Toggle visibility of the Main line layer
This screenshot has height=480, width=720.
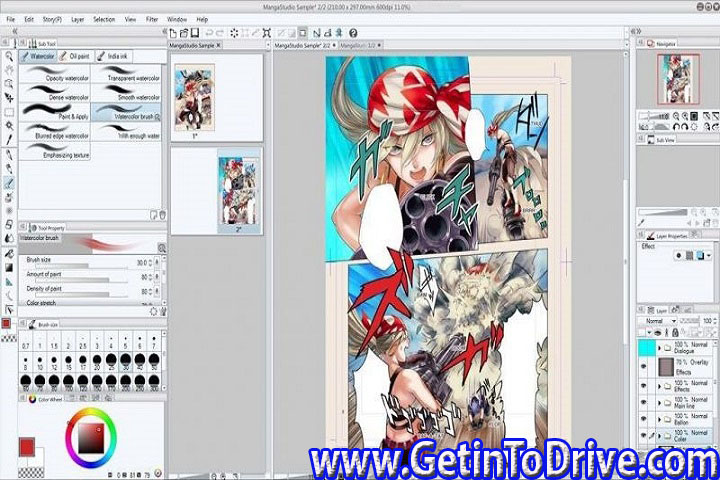(x=643, y=402)
